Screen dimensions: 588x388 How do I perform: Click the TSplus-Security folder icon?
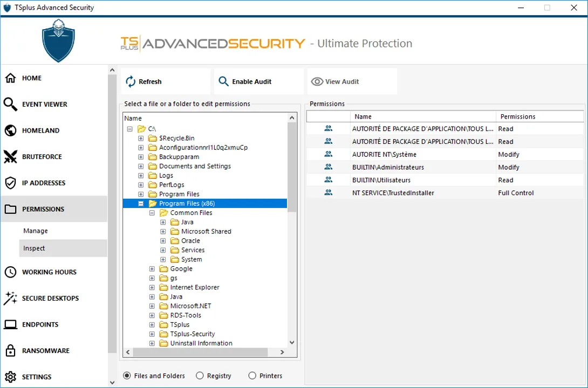[x=163, y=334]
